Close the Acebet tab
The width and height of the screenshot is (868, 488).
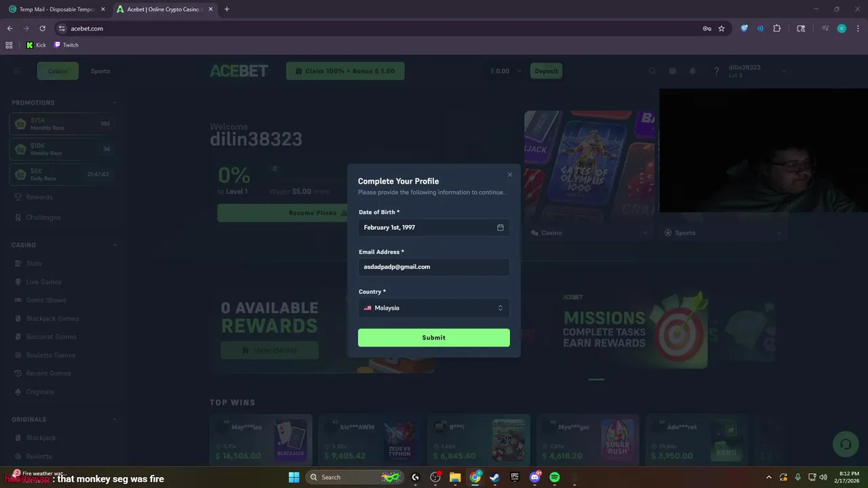(210, 9)
